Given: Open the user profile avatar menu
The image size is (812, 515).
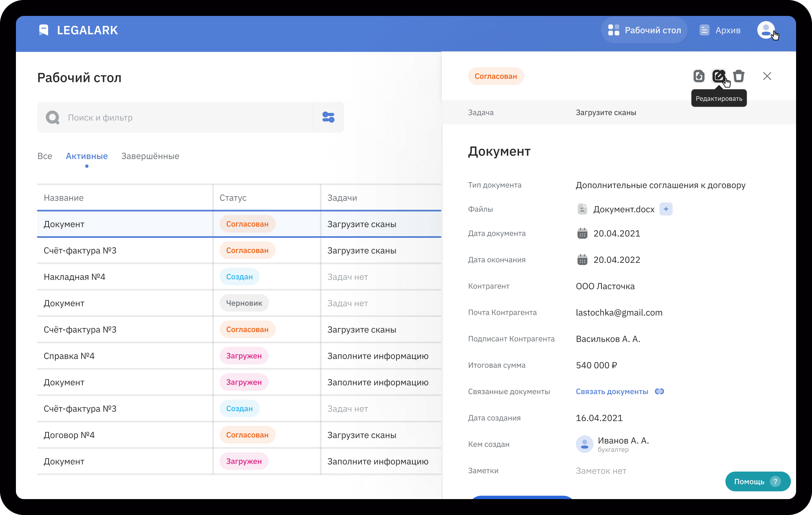Looking at the screenshot, I should (x=765, y=30).
